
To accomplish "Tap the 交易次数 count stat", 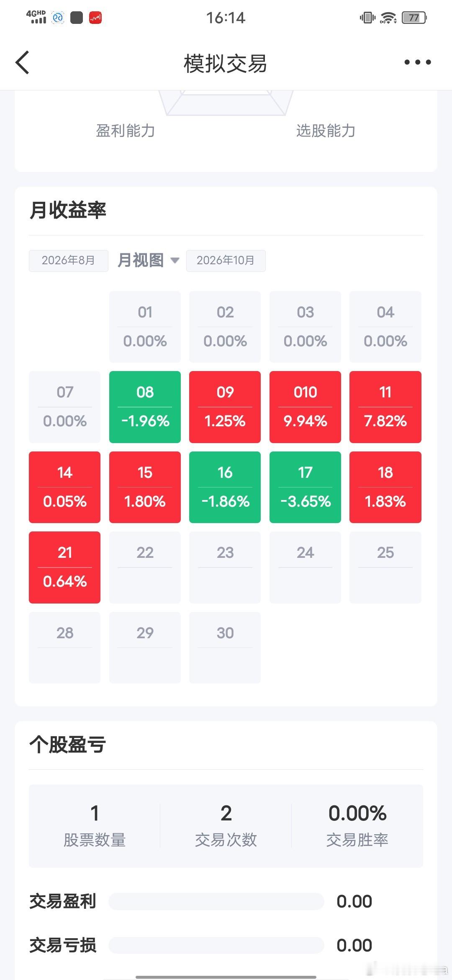I will coord(226,826).
